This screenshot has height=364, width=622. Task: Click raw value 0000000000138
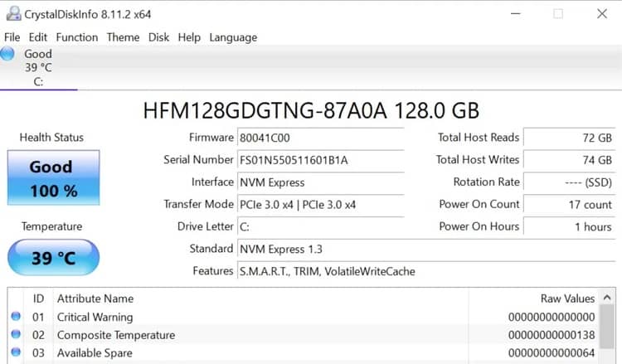(x=552, y=335)
